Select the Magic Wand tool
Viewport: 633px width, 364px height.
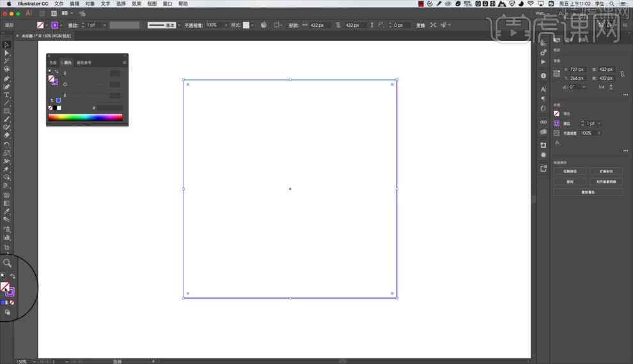(6, 61)
